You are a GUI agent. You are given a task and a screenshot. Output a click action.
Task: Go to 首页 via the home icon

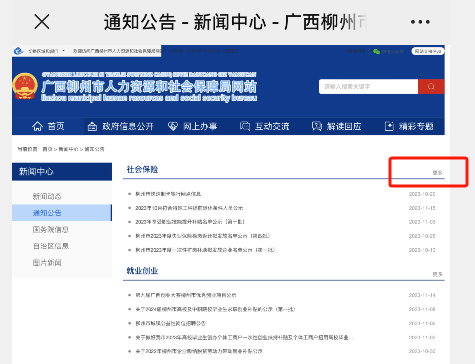click(48, 126)
